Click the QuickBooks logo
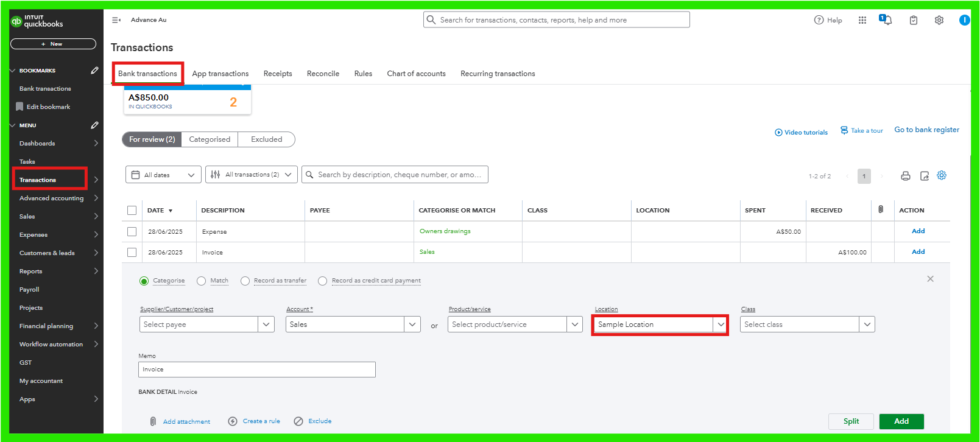980x442 pixels. click(37, 21)
